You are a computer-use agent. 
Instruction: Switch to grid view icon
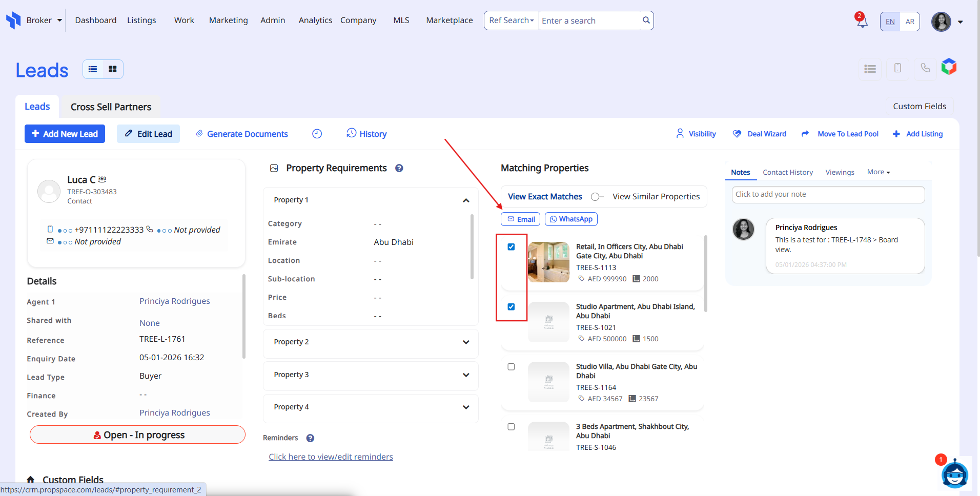113,69
